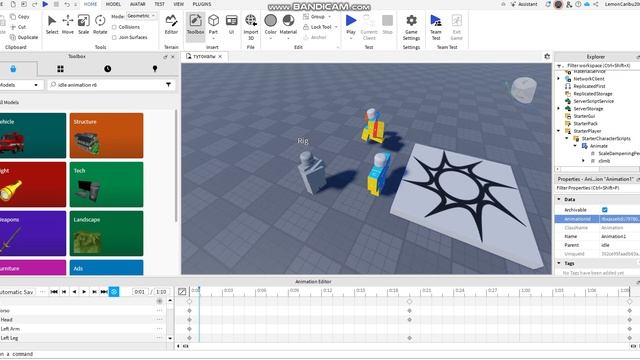The width and height of the screenshot is (640, 360).
Task: Open the Tech models category
Action: (x=107, y=184)
